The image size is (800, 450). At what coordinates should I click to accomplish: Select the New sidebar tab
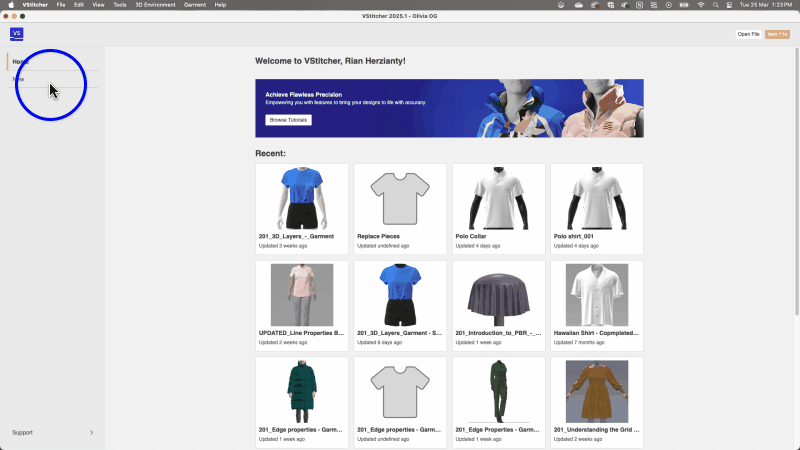coord(53,79)
